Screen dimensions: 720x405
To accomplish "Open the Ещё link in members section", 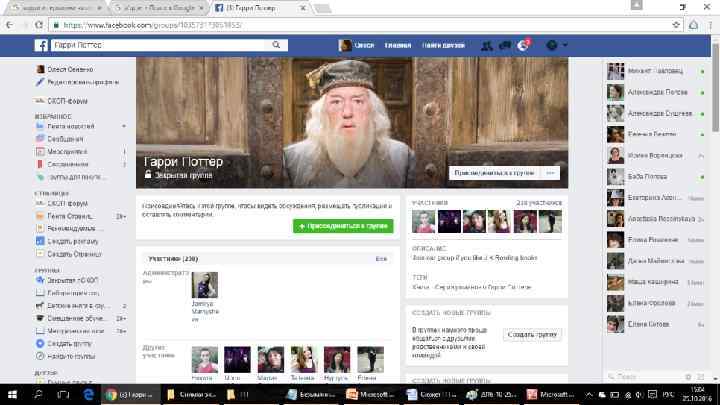I will point(381,259).
